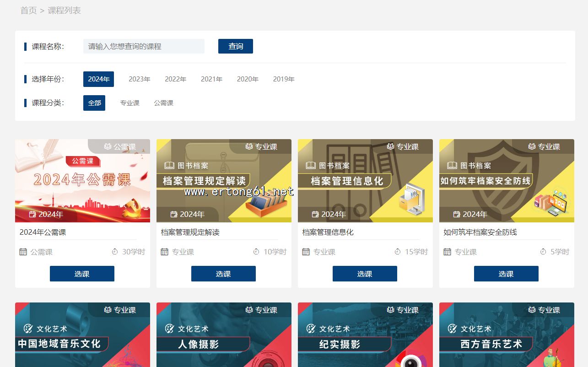Click the calendar icon under 档案管理规定解读

point(165,252)
